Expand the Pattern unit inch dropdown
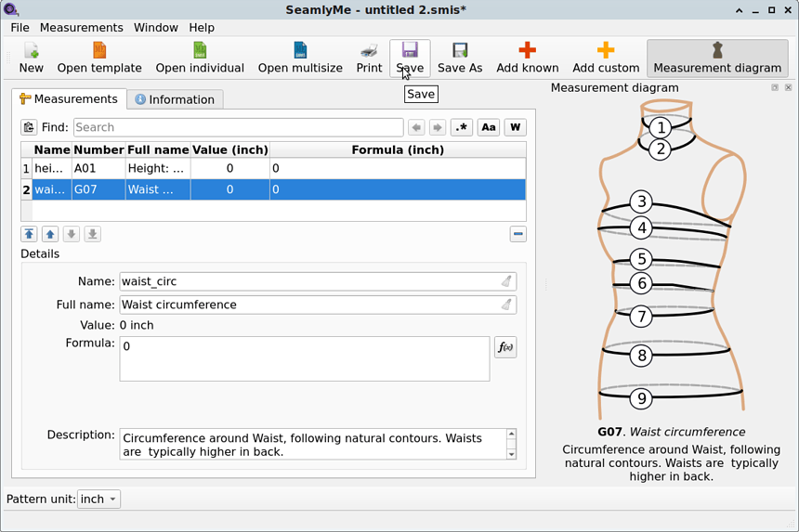Image resolution: width=799 pixels, height=532 pixels. [98, 499]
